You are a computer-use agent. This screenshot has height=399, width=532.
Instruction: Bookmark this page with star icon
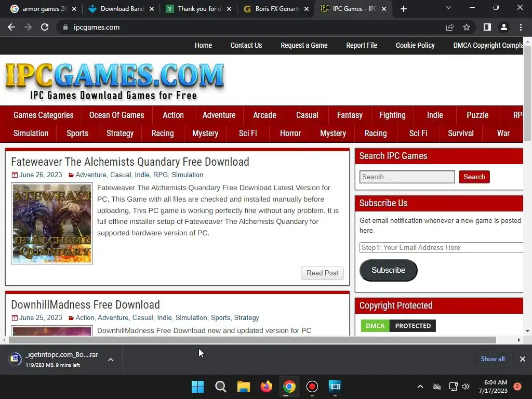coord(467,27)
